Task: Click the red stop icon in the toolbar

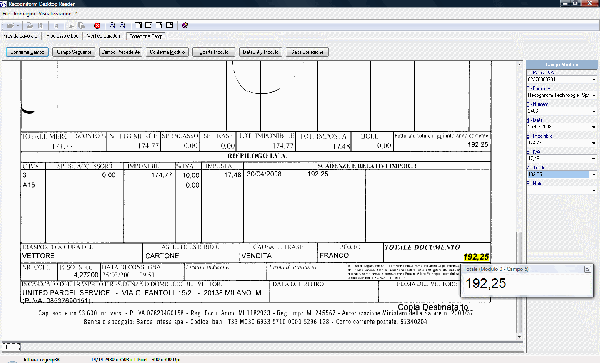Action: click(x=97, y=26)
